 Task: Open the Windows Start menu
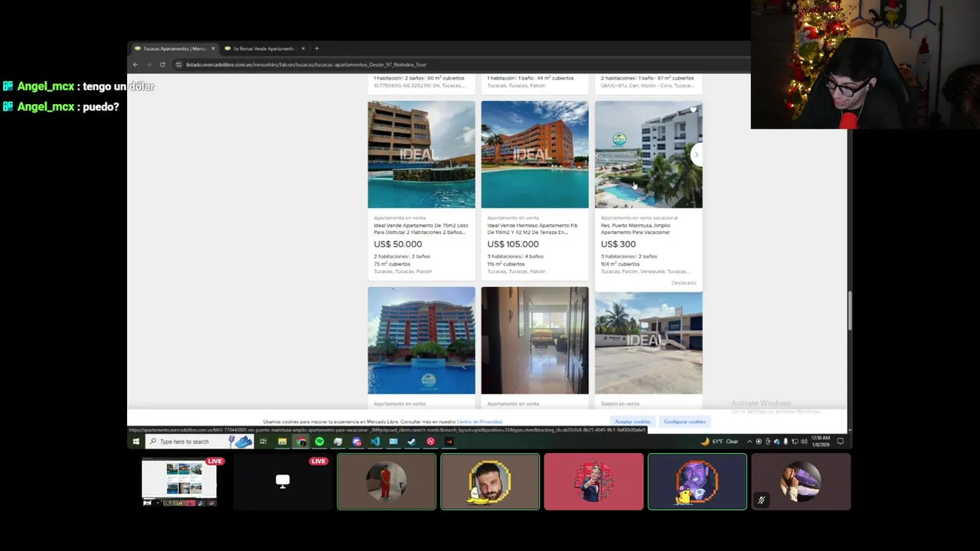136,442
